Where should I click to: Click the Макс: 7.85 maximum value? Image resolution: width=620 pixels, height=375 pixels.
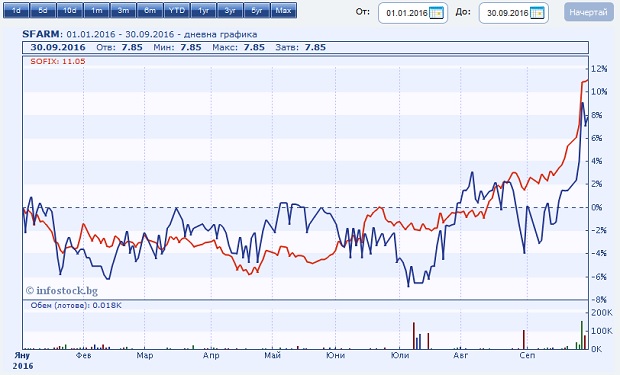pyautogui.click(x=238, y=47)
